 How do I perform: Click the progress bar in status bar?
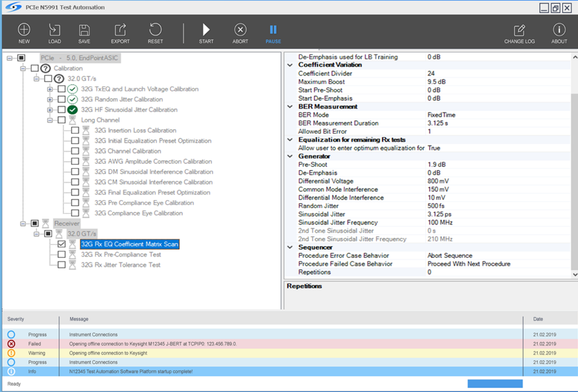pos(495,384)
